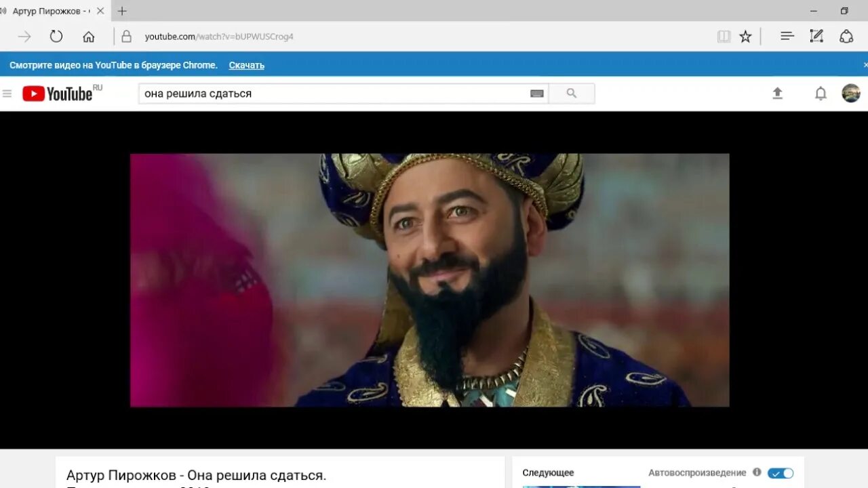Toggle the Автовоспроизведение autoplay switch
The width and height of the screenshot is (868, 488).
click(781, 473)
